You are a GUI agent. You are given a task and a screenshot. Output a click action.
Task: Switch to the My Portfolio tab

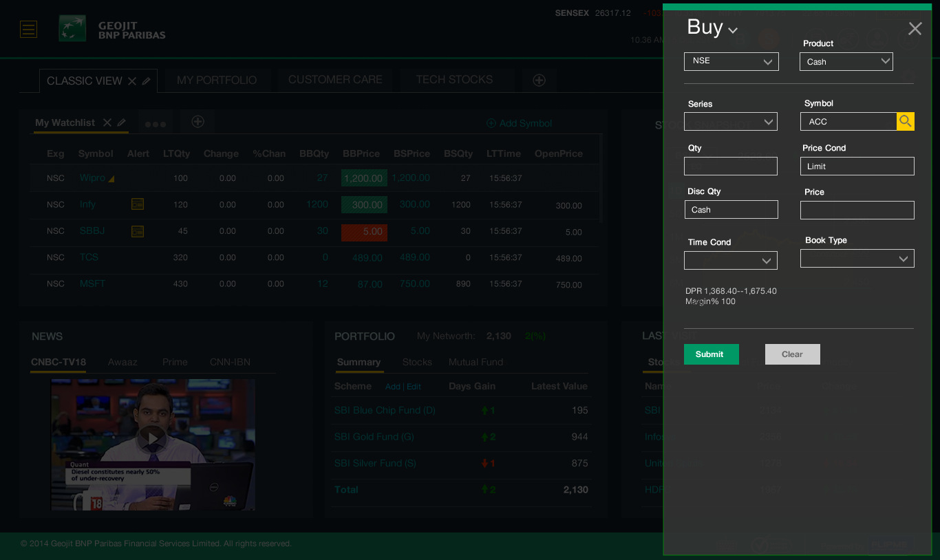(216, 80)
